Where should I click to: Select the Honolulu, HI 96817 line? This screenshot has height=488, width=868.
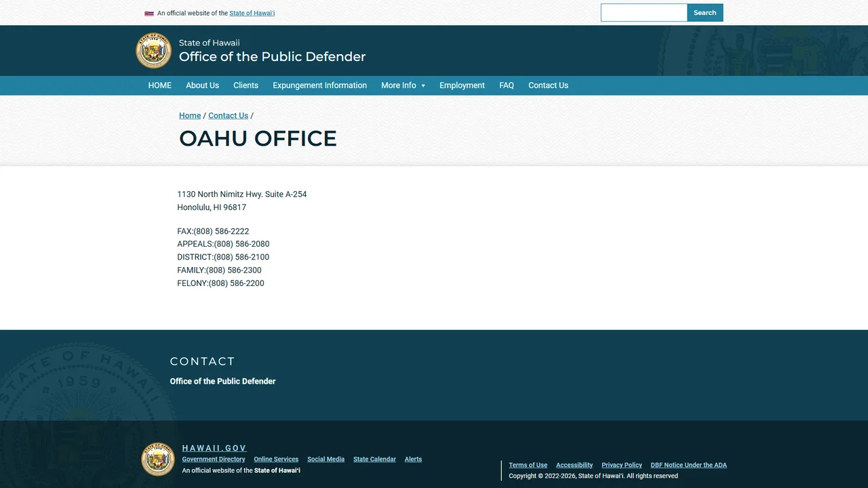point(212,207)
